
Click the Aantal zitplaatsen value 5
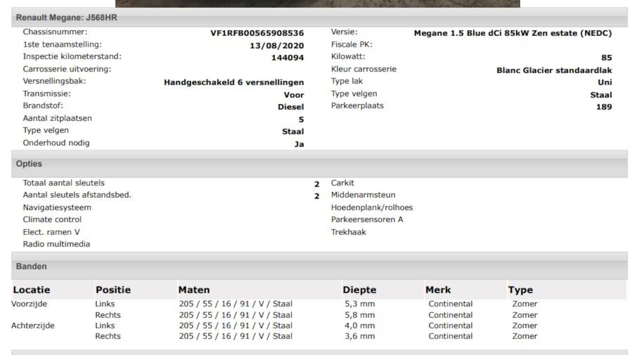[x=301, y=119]
